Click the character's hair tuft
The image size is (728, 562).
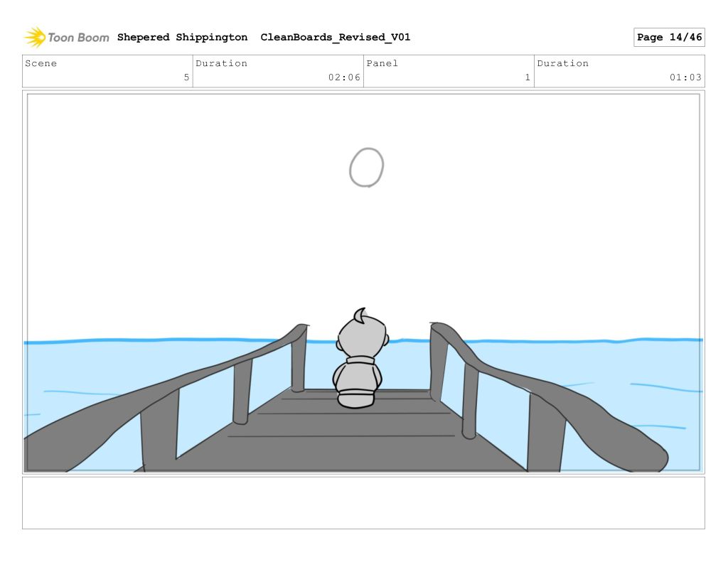360,315
